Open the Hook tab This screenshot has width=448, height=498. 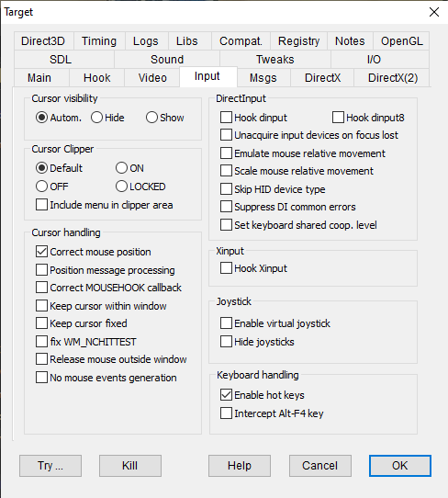pyautogui.click(x=96, y=78)
